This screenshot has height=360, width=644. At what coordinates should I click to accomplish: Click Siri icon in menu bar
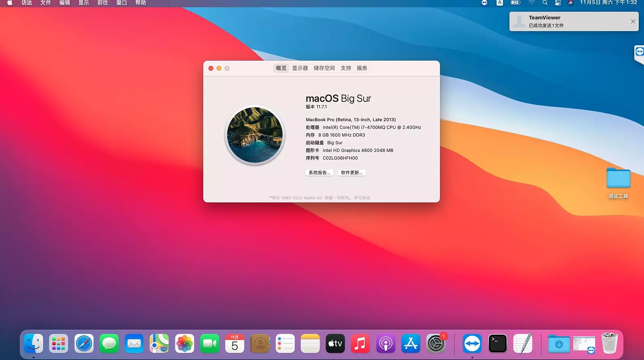[x=570, y=3]
